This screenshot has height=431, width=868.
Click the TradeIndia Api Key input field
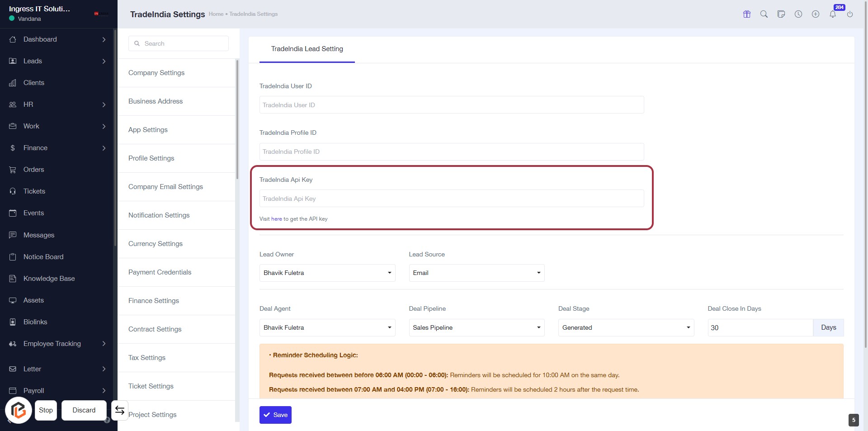pos(451,199)
